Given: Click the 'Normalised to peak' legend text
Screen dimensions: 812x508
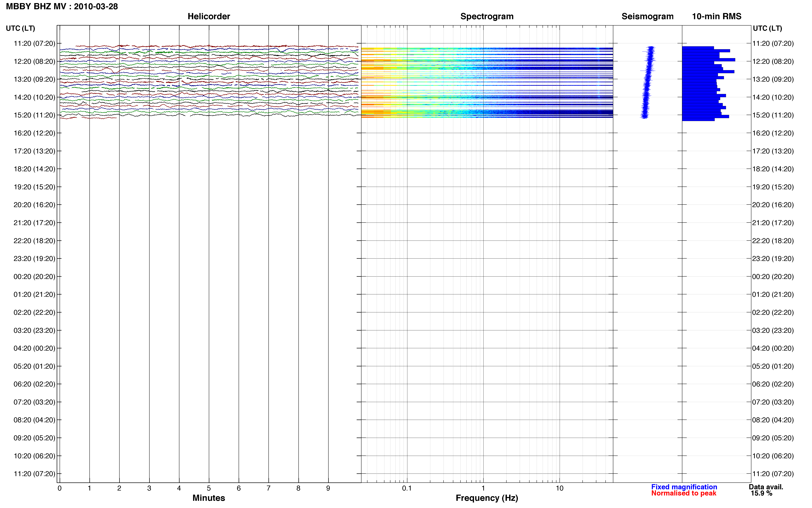Looking at the screenshot, I should coord(684,493).
